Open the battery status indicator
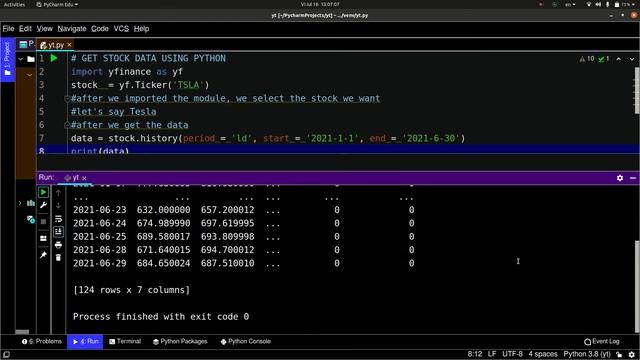 (622, 4)
